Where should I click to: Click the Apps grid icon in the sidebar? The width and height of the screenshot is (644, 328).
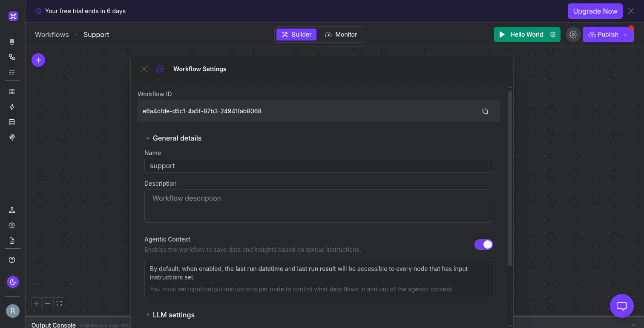click(12, 91)
